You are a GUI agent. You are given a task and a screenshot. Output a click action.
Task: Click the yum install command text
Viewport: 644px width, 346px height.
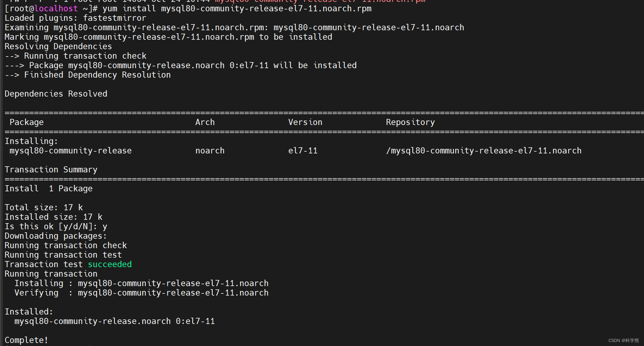click(x=237, y=9)
